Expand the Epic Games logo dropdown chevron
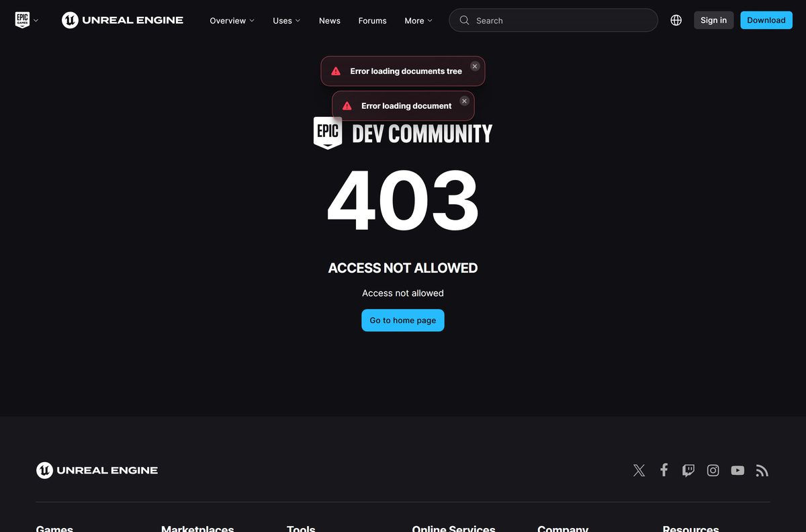The height and width of the screenshot is (532, 806). (36, 21)
